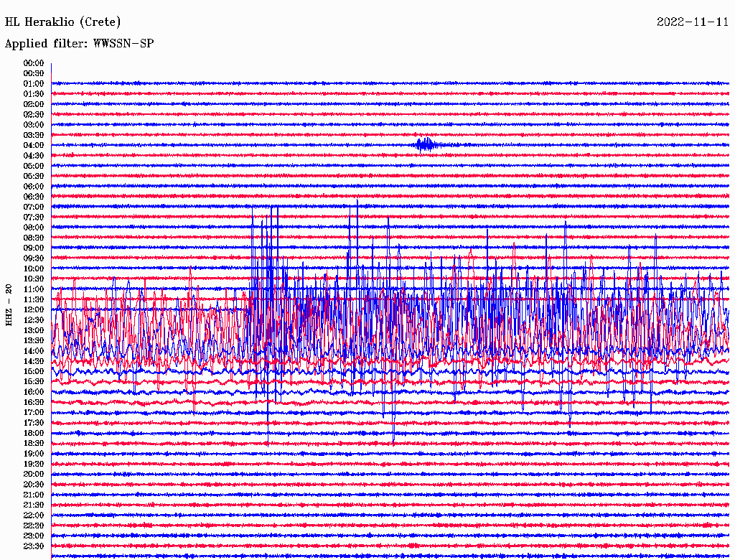The width and height of the screenshot is (735, 560).
Task: Click the 00:30 time label
Action: point(34,73)
